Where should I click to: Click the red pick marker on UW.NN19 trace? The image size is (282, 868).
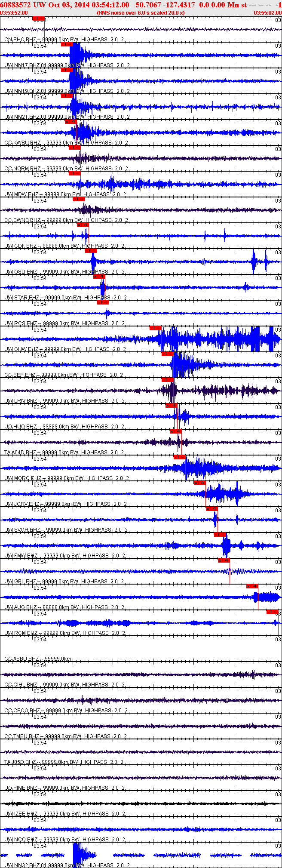click(x=67, y=70)
